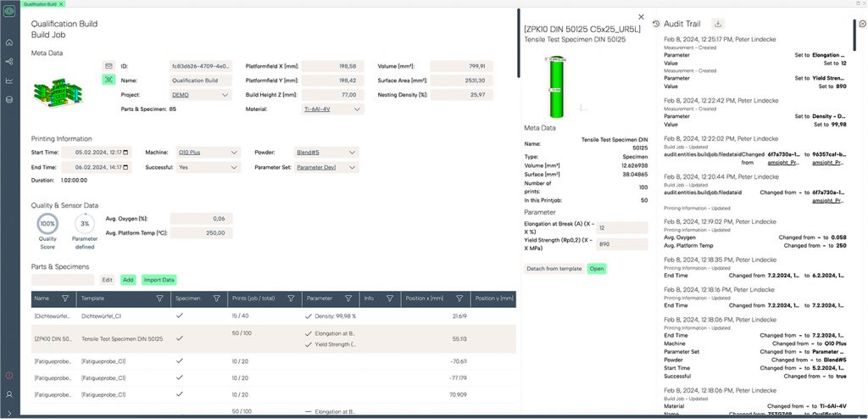
Task: Click the Audit Trail vertical scrollbar
Action: [855, 36]
